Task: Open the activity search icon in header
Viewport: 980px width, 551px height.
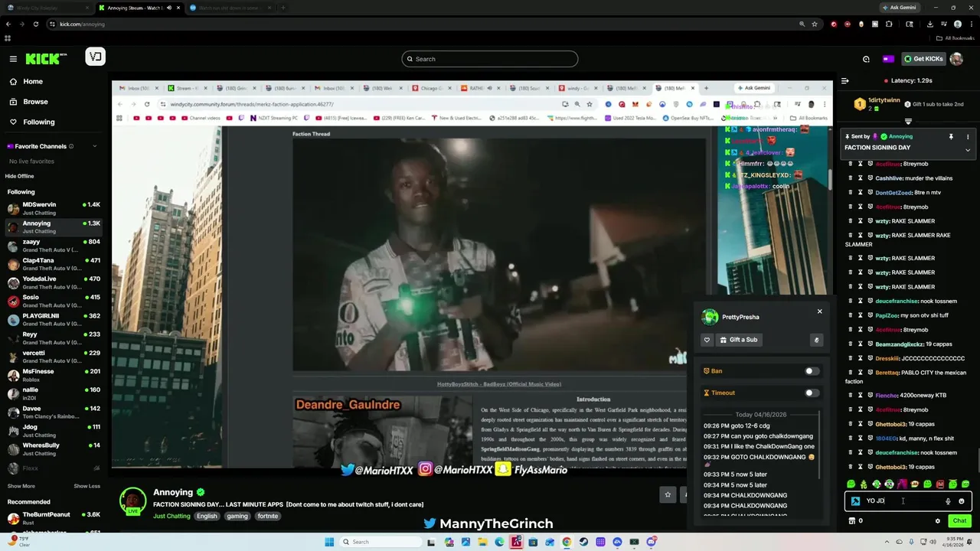Action: (x=866, y=59)
